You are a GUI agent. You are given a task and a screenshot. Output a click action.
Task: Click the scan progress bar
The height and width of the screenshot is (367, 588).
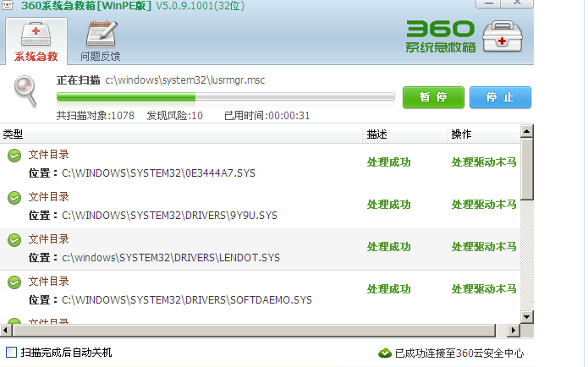point(226,97)
